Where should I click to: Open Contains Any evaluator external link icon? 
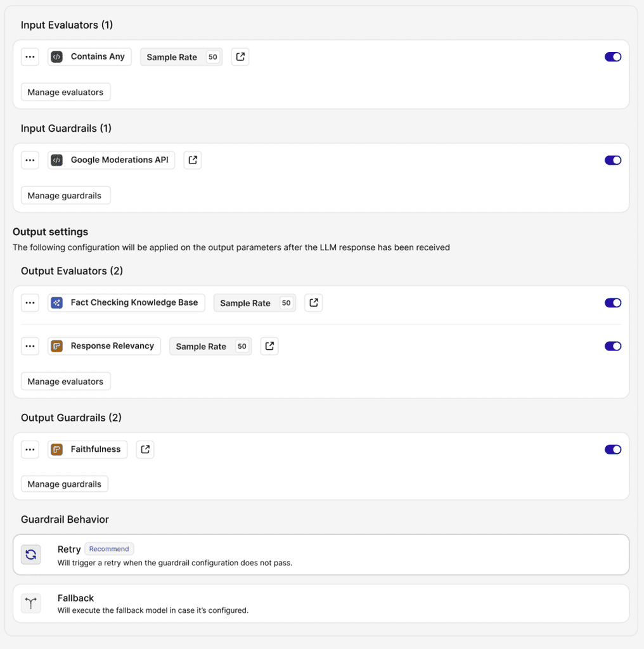(240, 56)
